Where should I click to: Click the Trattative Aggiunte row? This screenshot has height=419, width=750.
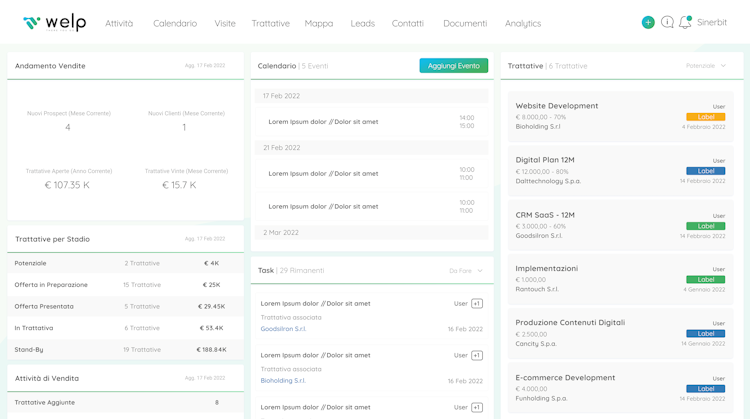tap(125, 402)
